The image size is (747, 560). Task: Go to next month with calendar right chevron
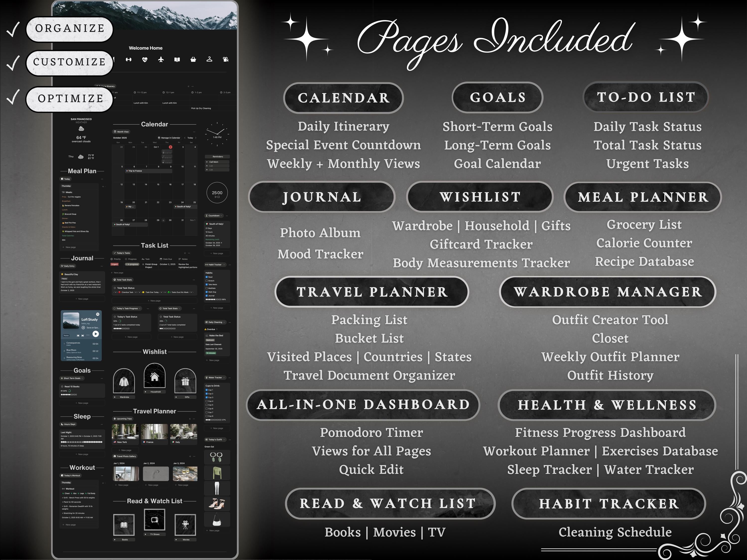[195, 138]
